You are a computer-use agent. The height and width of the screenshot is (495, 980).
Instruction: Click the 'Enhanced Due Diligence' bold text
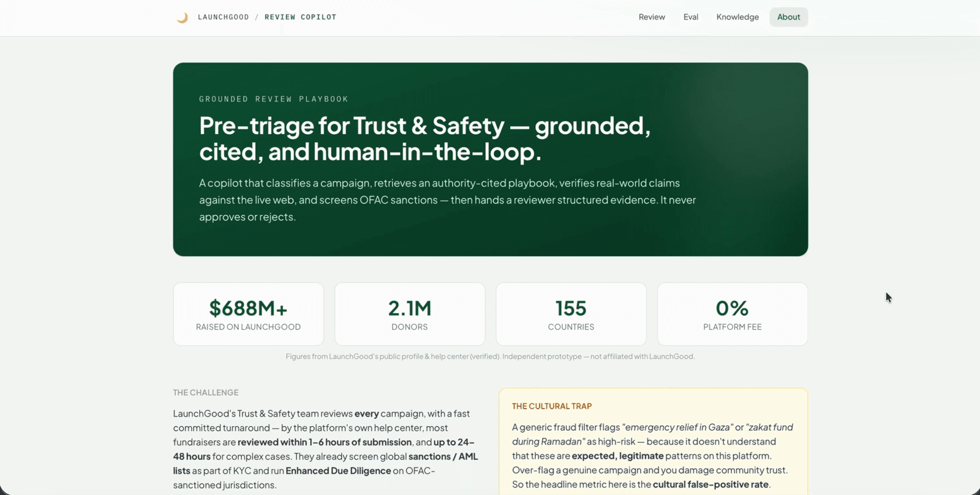[338, 470]
